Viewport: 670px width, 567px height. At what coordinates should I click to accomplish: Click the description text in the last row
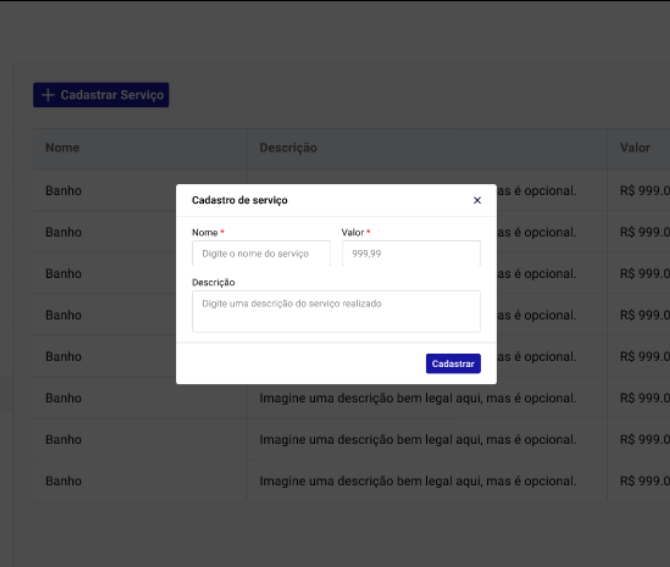[x=417, y=481]
